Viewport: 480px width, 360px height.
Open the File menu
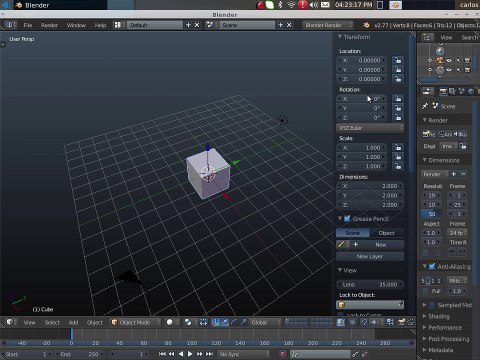pyautogui.click(x=28, y=25)
